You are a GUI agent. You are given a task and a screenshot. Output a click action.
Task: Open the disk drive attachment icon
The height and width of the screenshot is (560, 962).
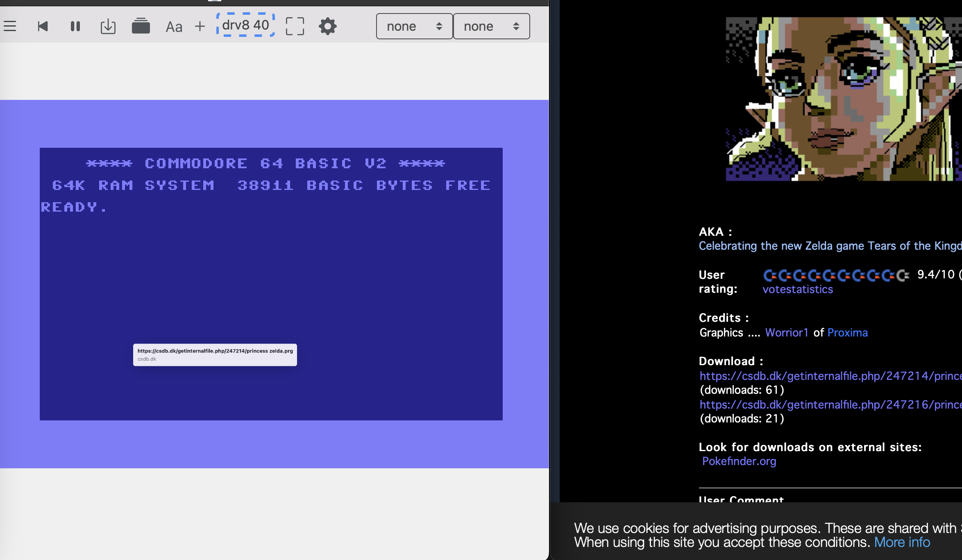(141, 26)
